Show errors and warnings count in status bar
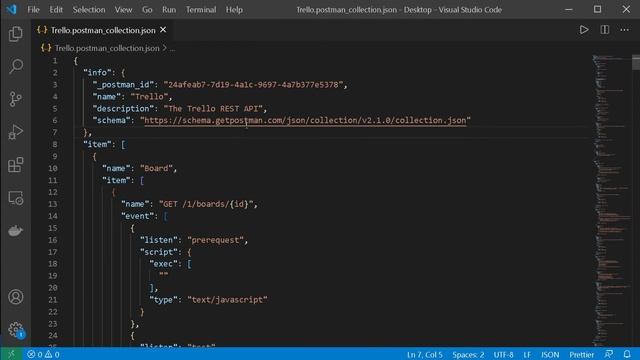The height and width of the screenshot is (360, 640). tap(43, 354)
